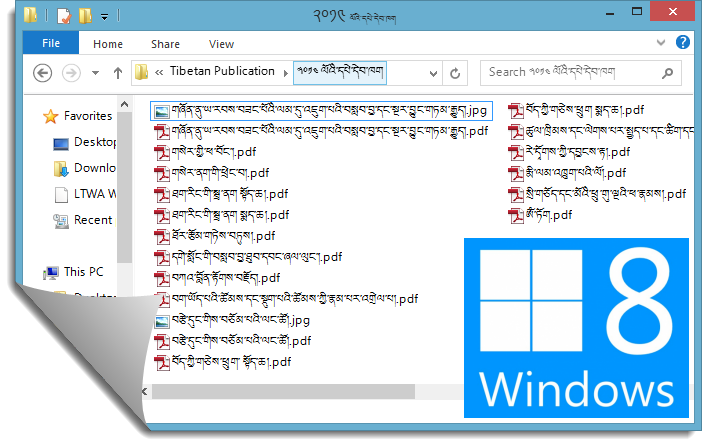702x446 pixels.
Task: Click image icon of བརྩེ་དུང་གིས་བཙེམ་པའི་ཡང་ཚོ།.jpg
Action: tap(162, 321)
